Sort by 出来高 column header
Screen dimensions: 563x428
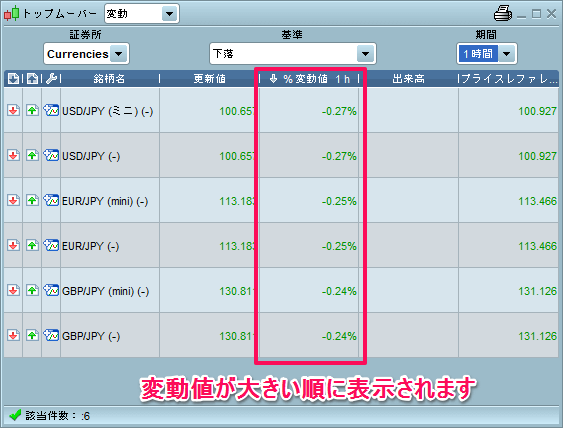409,79
